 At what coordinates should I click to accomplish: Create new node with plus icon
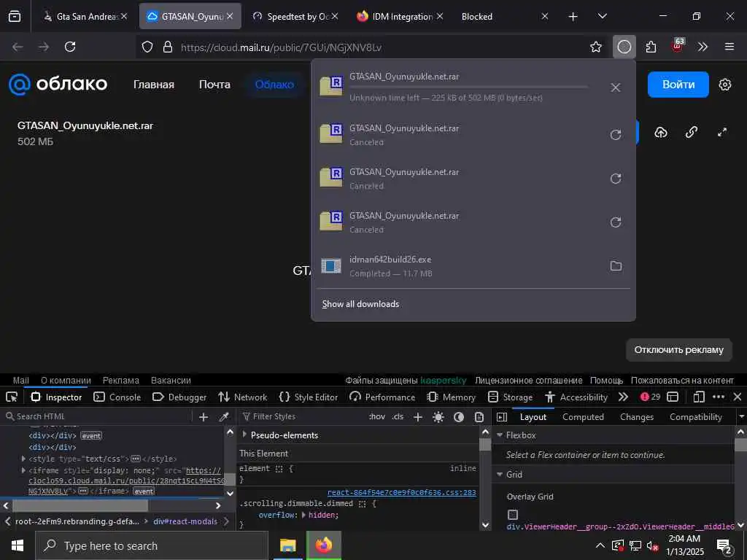click(204, 417)
